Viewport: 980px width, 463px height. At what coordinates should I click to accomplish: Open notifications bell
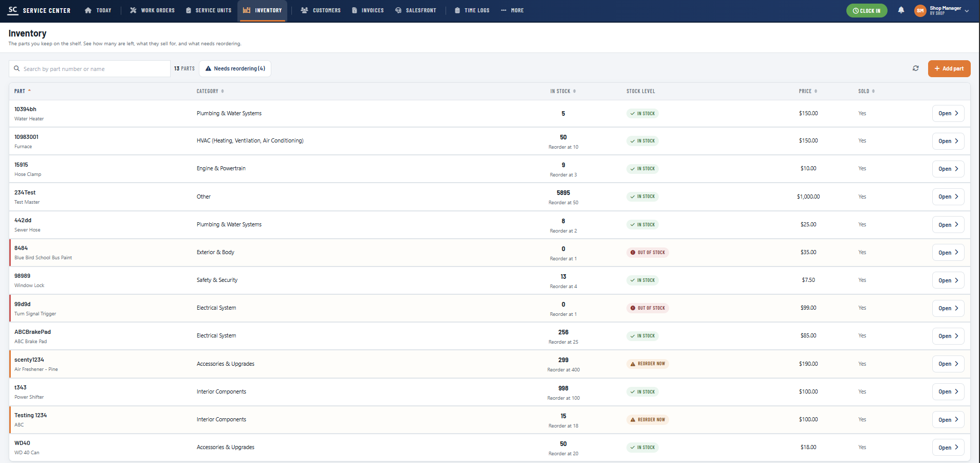click(x=901, y=10)
